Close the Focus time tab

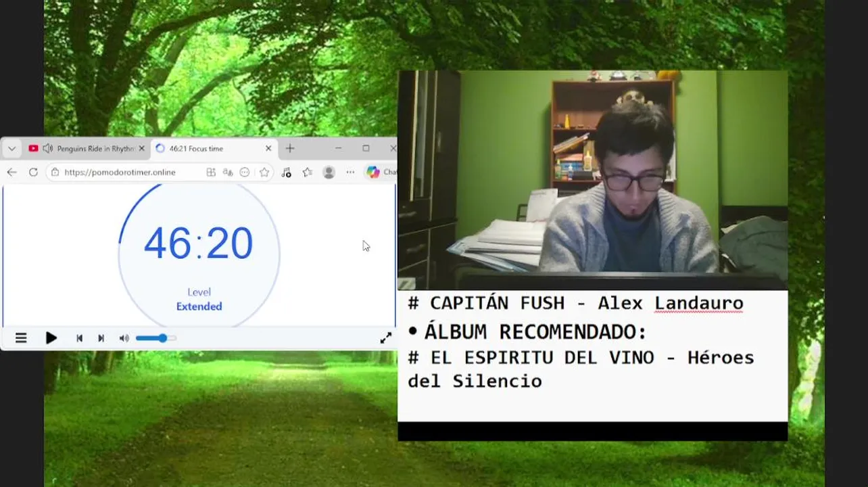tap(268, 149)
